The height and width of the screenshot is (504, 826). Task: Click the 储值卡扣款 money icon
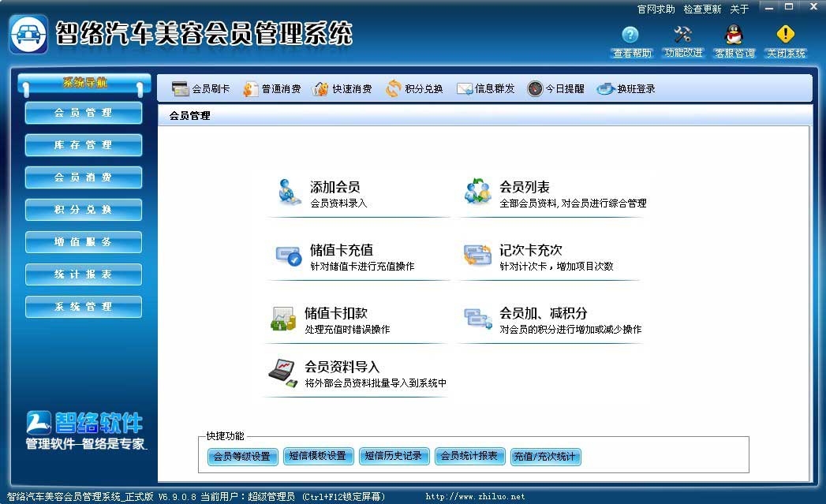click(x=283, y=319)
